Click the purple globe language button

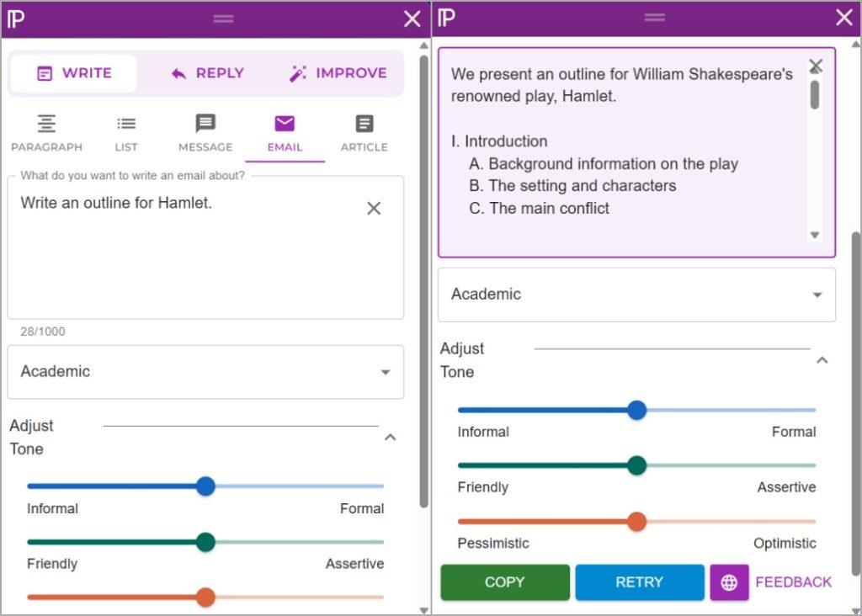tap(729, 582)
